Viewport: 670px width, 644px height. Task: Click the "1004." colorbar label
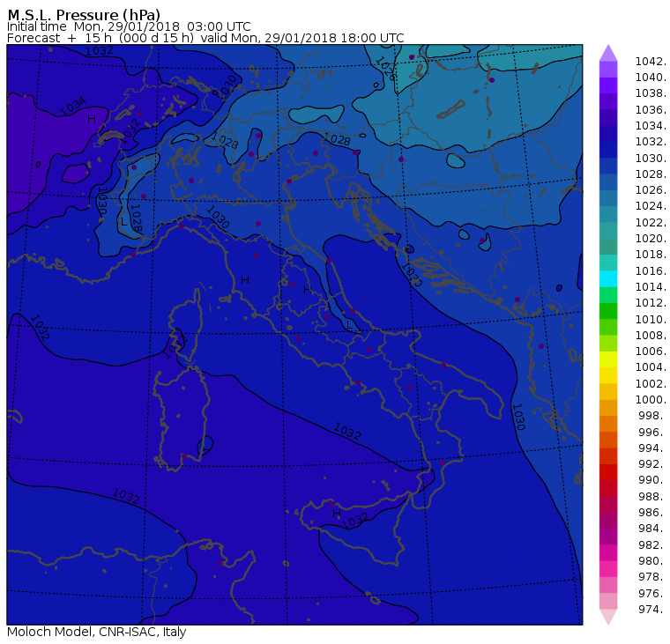(x=651, y=367)
